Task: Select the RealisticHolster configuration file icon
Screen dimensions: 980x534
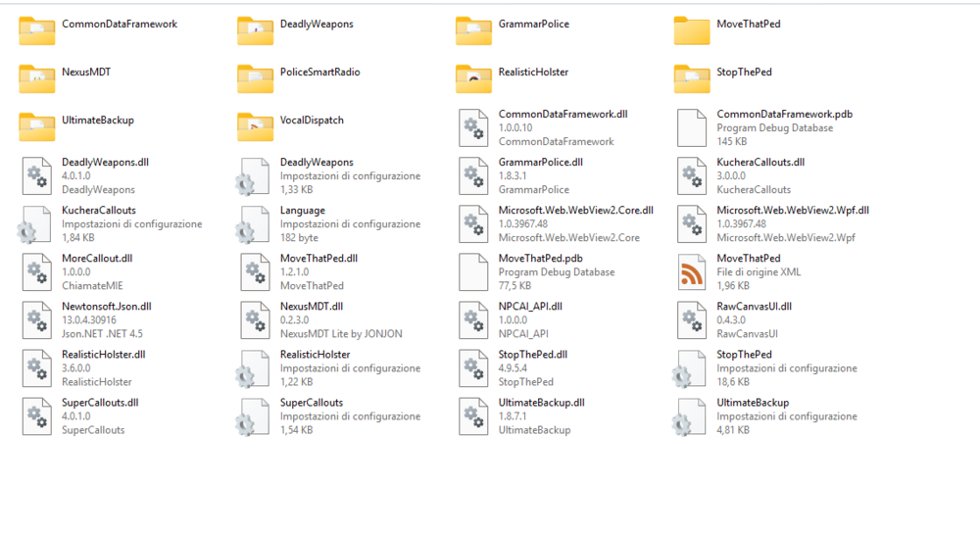Action: coord(253,369)
